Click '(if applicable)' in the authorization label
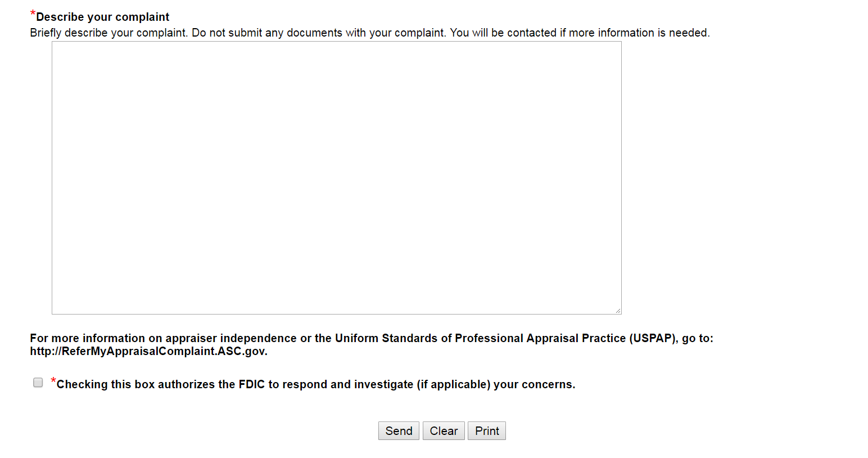The height and width of the screenshot is (458, 868). coord(453,384)
